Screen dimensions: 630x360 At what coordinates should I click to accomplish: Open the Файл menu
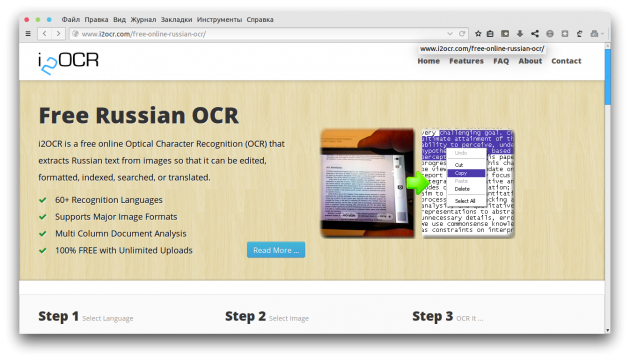point(71,19)
